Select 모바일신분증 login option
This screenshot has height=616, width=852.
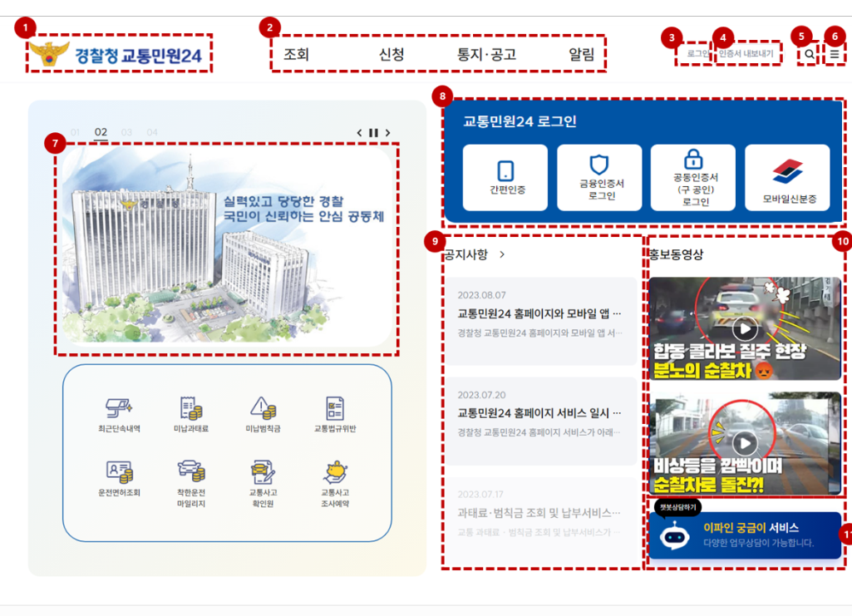(x=787, y=178)
